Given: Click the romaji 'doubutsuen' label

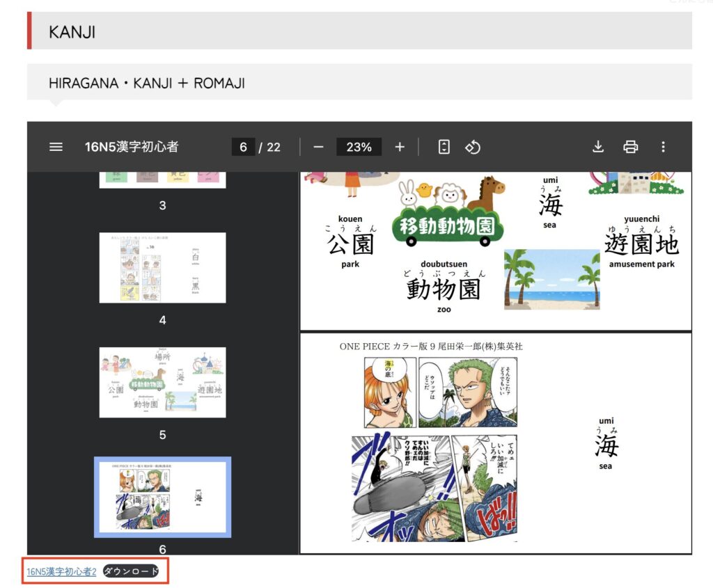Looking at the screenshot, I should click(444, 264).
